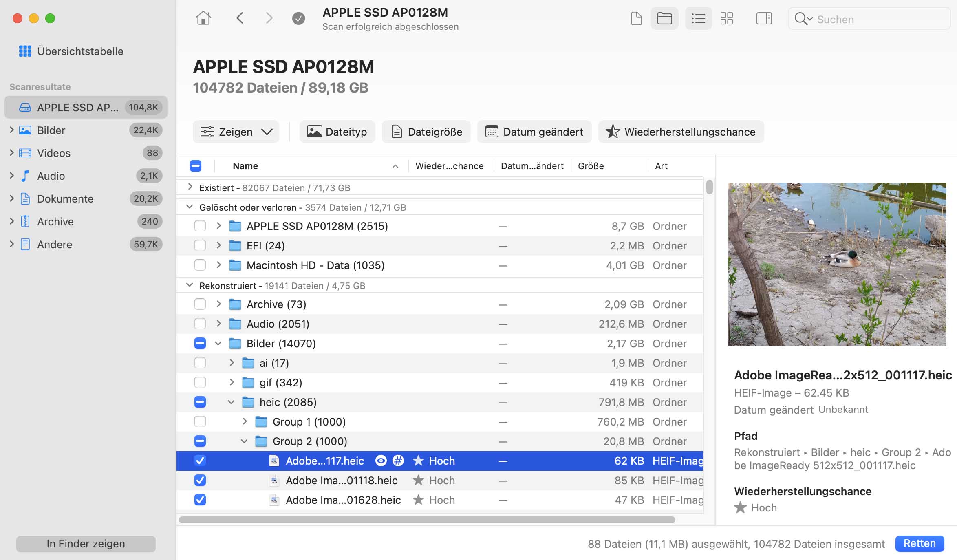Collapse the Bilder (14070) folder
Screen dimensions: 957x560
(218, 344)
